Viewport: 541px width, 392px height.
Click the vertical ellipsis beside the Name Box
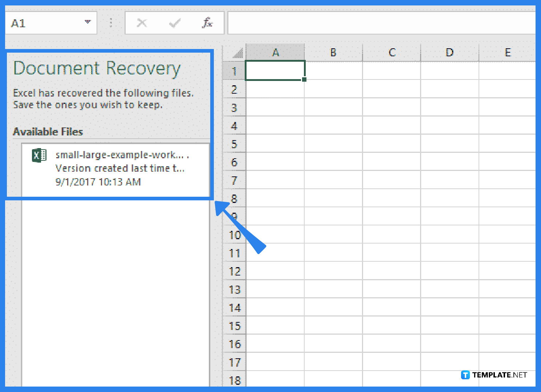point(111,23)
